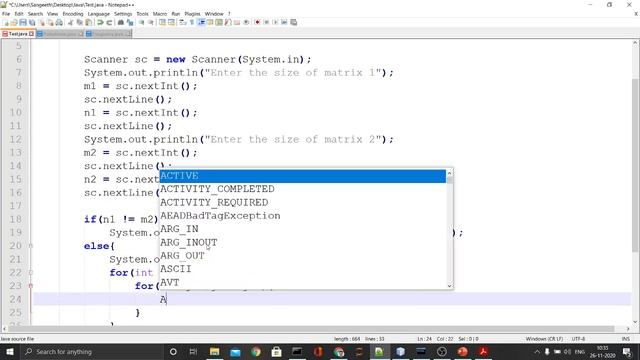Open the Plugins menu
Screen dimensions: 640x360
point(192,13)
